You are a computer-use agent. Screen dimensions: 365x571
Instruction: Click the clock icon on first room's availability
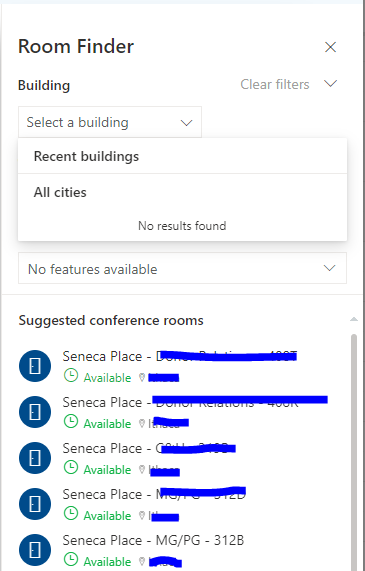click(71, 375)
